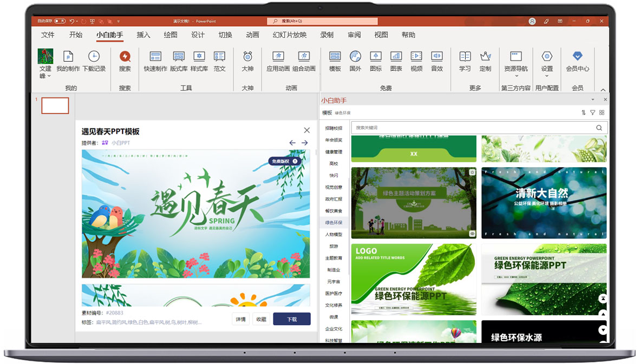Toggle favorite star on 绿色主题活动策划方案 thumbnail
This screenshot has height=364, width=640.
[472, 172]
